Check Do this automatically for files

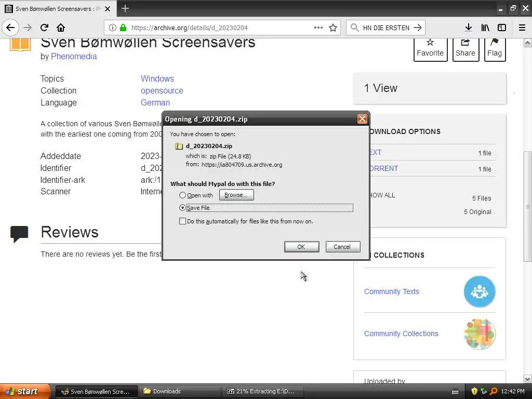click(182, 221)
